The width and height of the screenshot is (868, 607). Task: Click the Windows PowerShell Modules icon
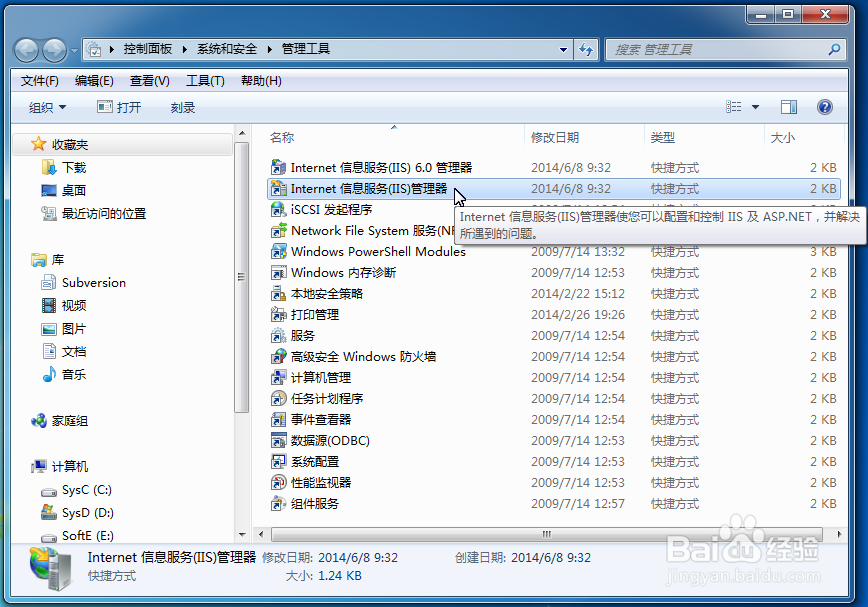pos(278,252)
